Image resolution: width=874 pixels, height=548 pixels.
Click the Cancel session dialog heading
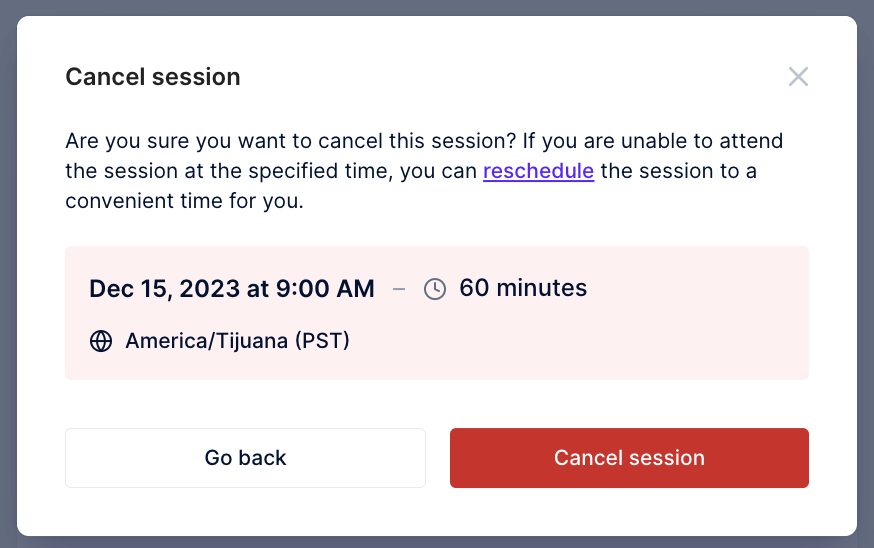coord(153,77)
